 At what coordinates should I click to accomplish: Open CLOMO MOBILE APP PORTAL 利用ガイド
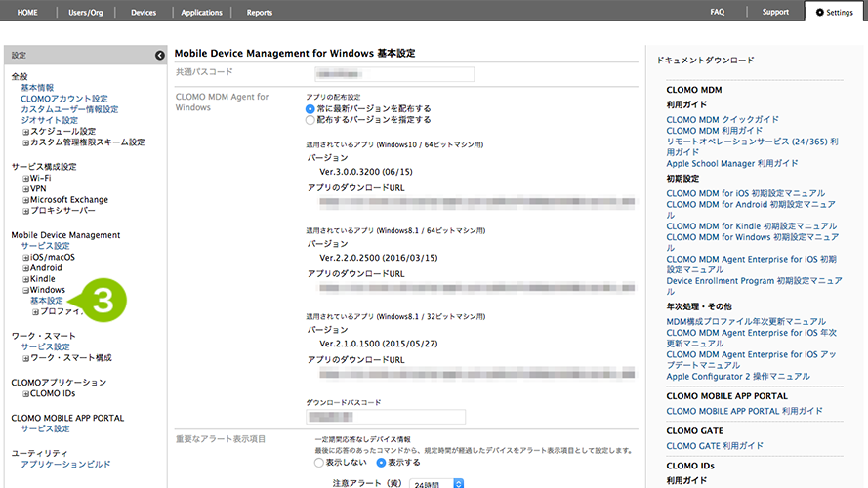point(744,411)
